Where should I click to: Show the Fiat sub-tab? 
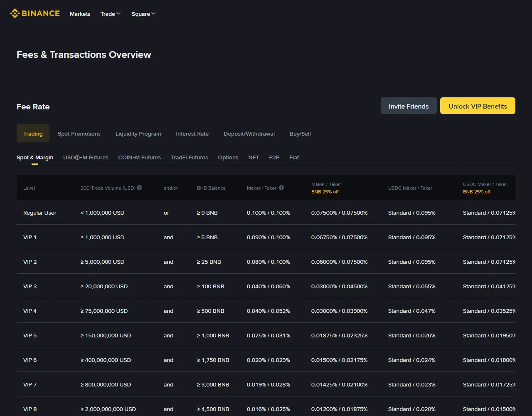(x=294, y=157)
